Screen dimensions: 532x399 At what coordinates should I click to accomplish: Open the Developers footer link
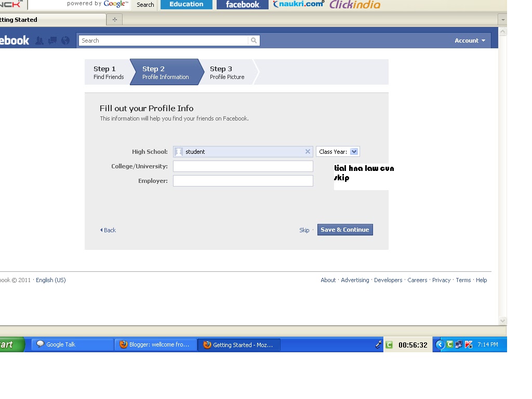click(388, 280)
